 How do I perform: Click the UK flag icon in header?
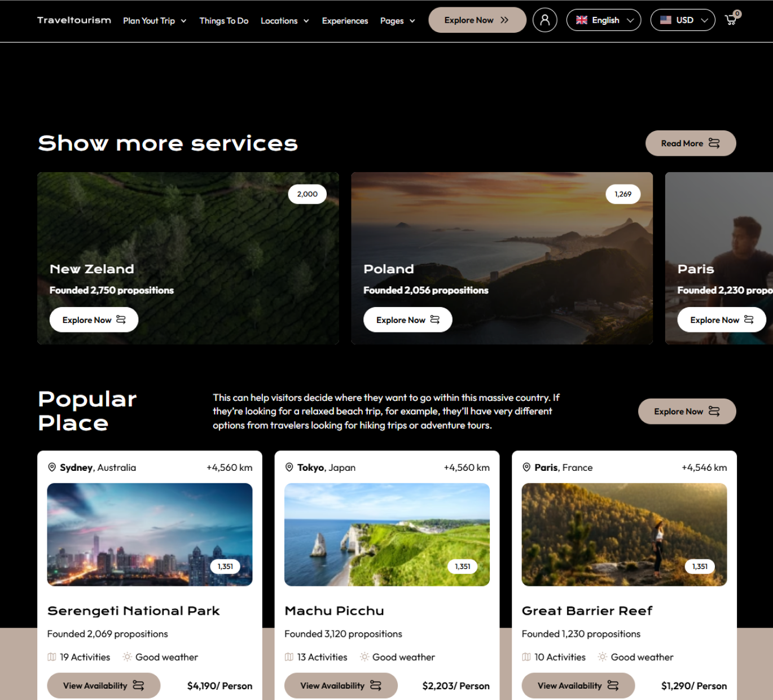pyautogui.click(x=582, y=20)
